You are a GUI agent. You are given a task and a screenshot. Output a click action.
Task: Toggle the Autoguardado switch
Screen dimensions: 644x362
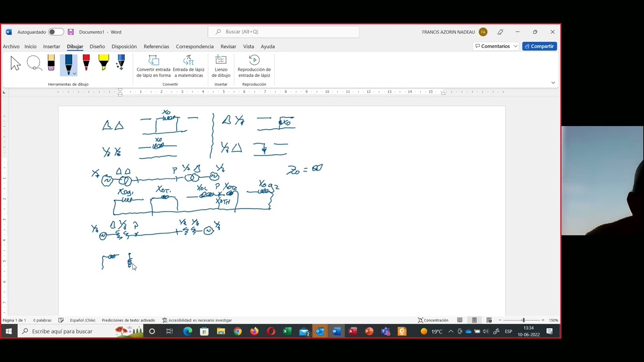coord(56,32)
